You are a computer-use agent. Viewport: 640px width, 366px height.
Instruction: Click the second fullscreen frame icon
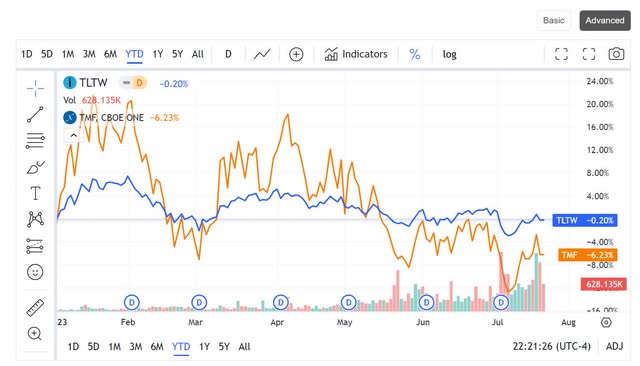(x=589, y=54)
